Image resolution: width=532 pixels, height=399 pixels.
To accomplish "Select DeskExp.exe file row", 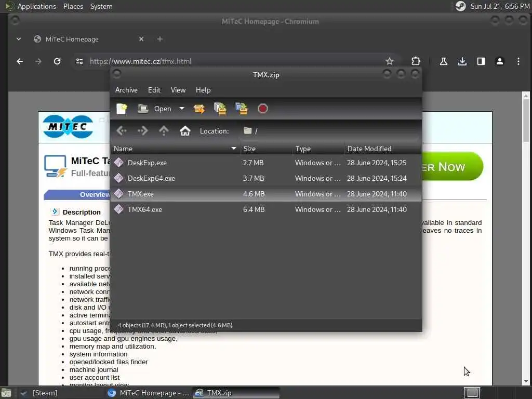I will pyautogui.click(x=266, y=163).
